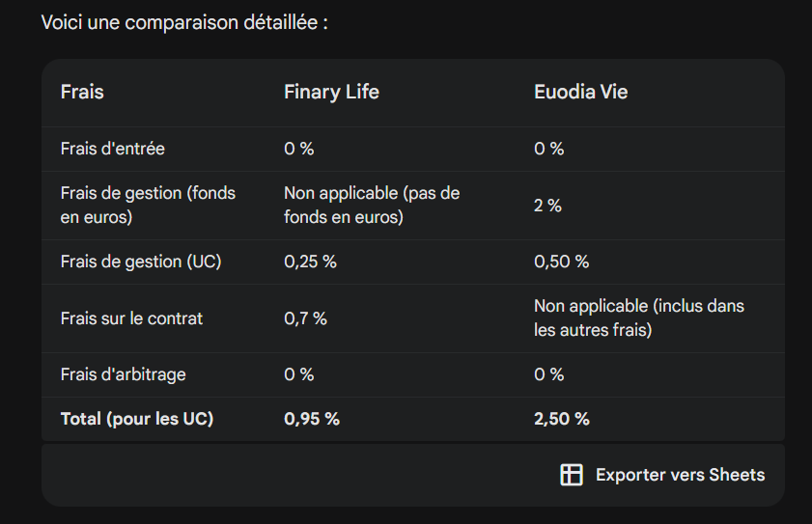The width and height of the screenshot is (812, 524).
Task: Click the 0,50 % cell
Action: [x=561, y=262]
